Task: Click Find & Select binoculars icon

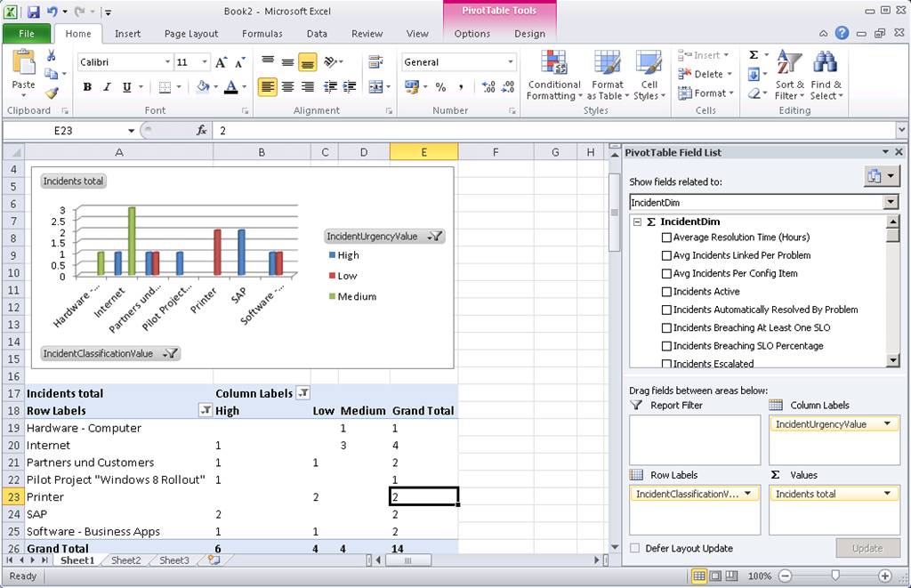Action: [826, 77]
